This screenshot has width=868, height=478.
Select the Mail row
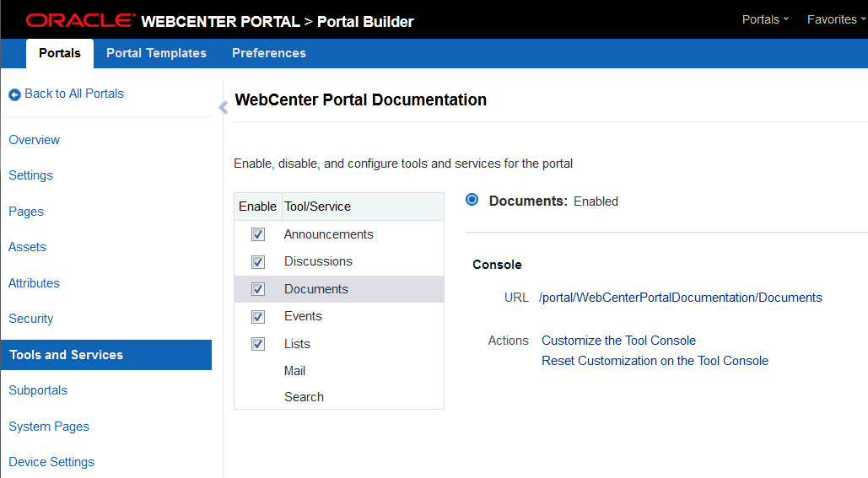[x=339, y=371]
